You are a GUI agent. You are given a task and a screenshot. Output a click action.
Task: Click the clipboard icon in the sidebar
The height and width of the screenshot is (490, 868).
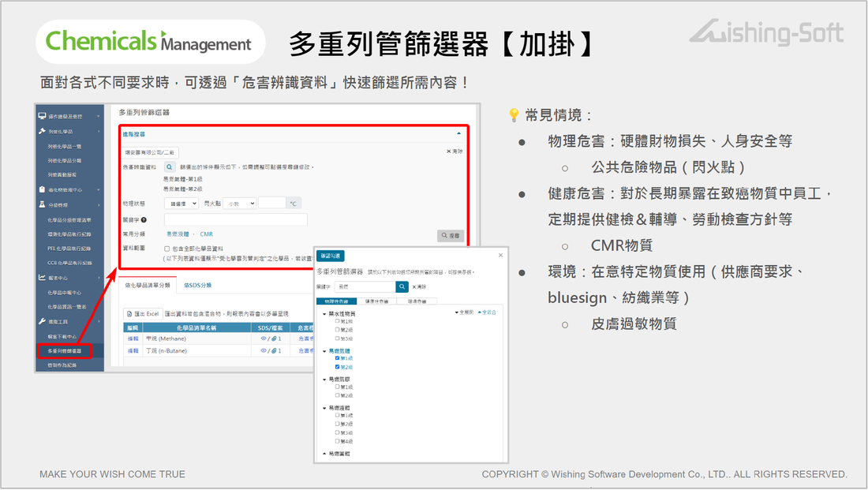point(42,189)
